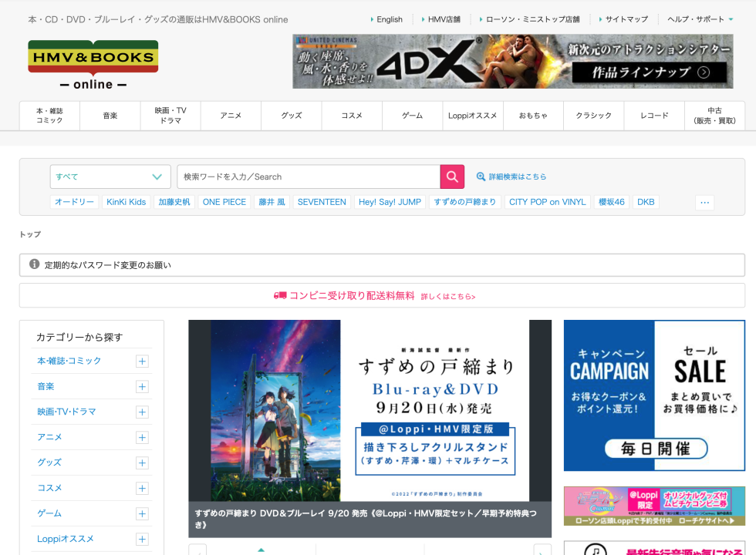Expand 映画・TV・ドラマ category plus icon

pos(142,412)
